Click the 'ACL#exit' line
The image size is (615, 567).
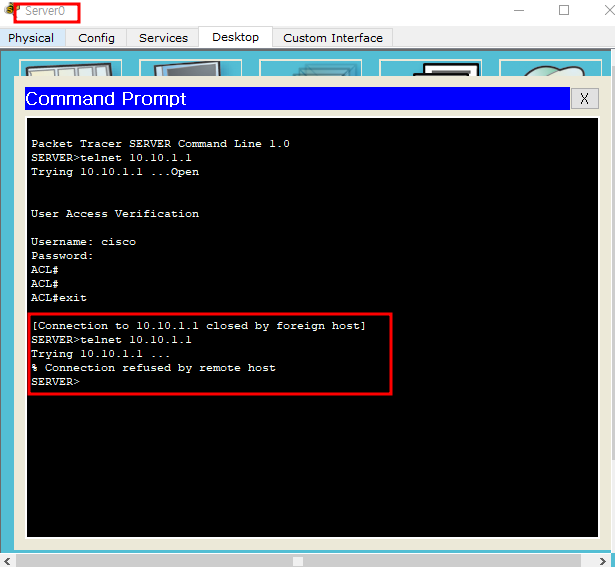point(59,298)
